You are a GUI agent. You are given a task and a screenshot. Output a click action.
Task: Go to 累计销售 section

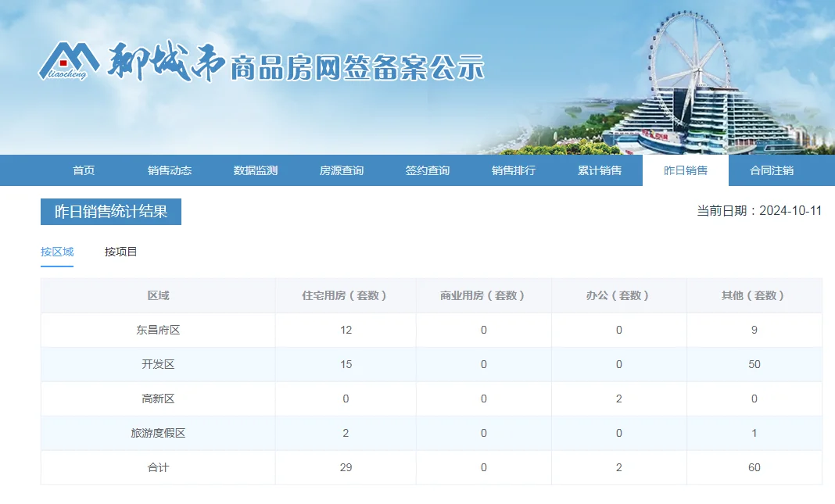pyautogui.click(x=600, y=170)
